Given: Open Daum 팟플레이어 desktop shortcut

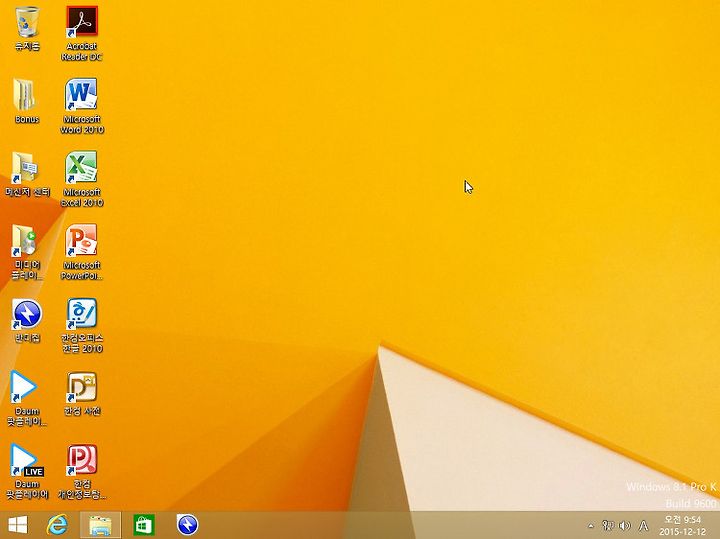Looking at the screenshot, I should [27, 398].
